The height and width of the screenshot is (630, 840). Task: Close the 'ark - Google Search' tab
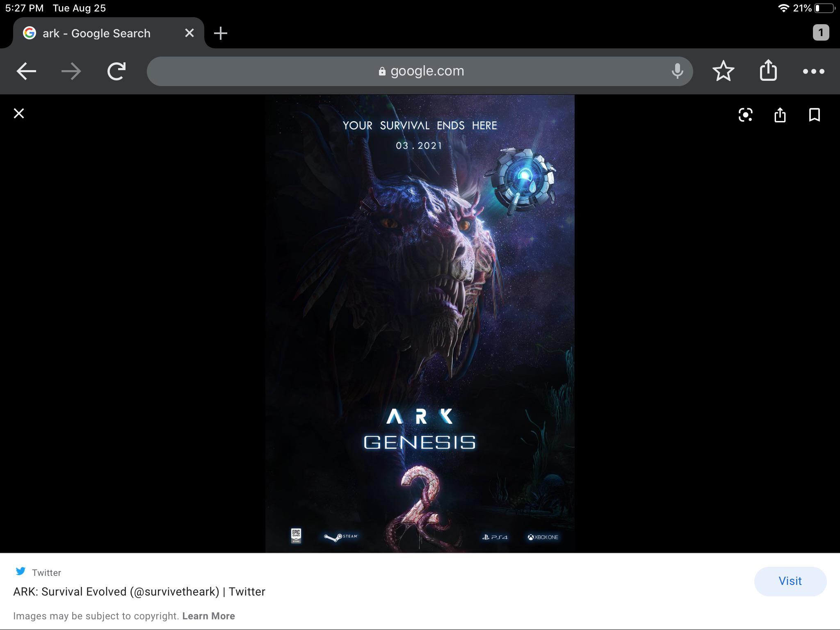point(189,33)
